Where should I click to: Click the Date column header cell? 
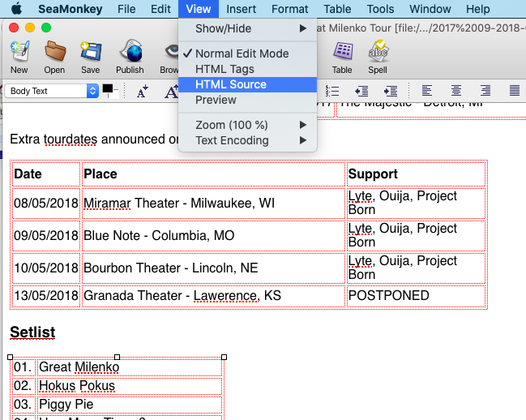pyautogui.click(x=46, y=174)
